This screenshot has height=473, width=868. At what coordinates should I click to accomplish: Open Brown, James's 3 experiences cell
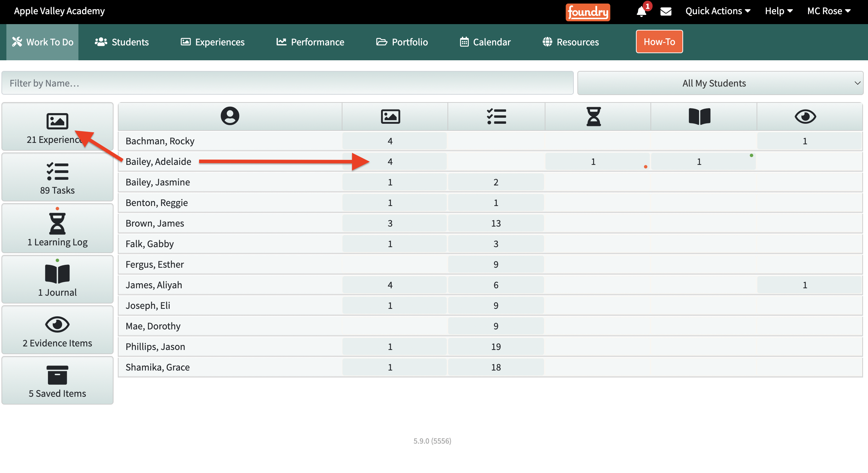(x=394, y=223)
